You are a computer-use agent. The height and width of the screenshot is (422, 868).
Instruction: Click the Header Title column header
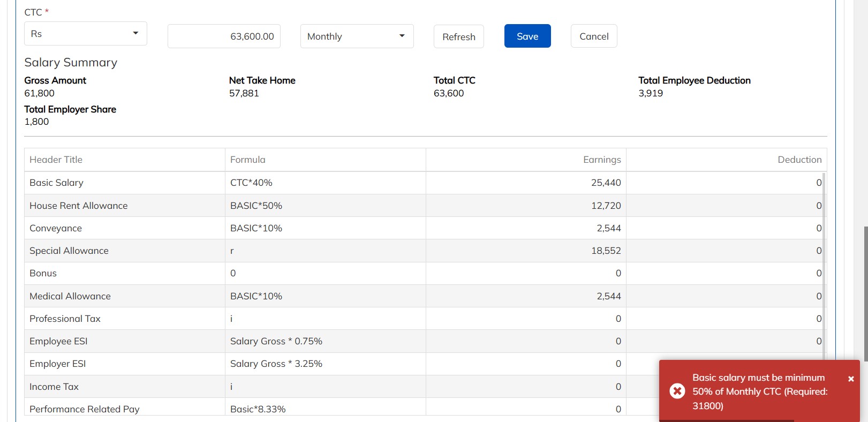(56, 160)
